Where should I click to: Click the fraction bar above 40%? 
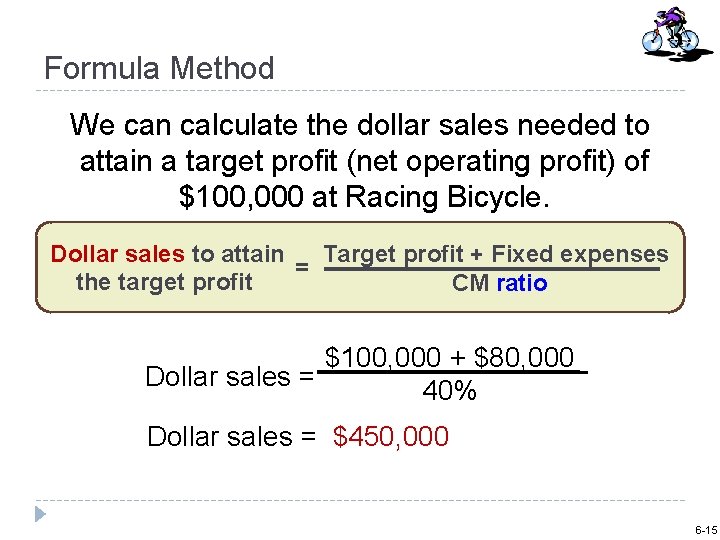(x=450, y=374)
